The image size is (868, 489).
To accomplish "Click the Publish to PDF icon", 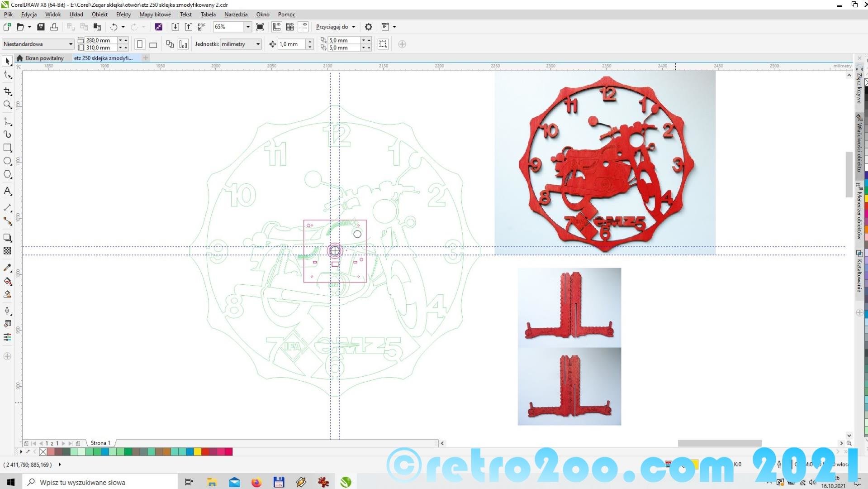I will [x=202, y=27].
